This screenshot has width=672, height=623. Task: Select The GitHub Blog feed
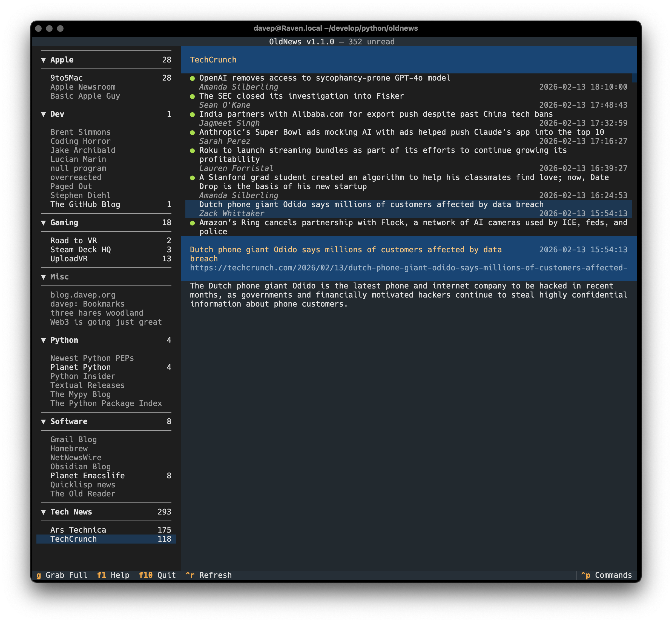tap(85, 205)
